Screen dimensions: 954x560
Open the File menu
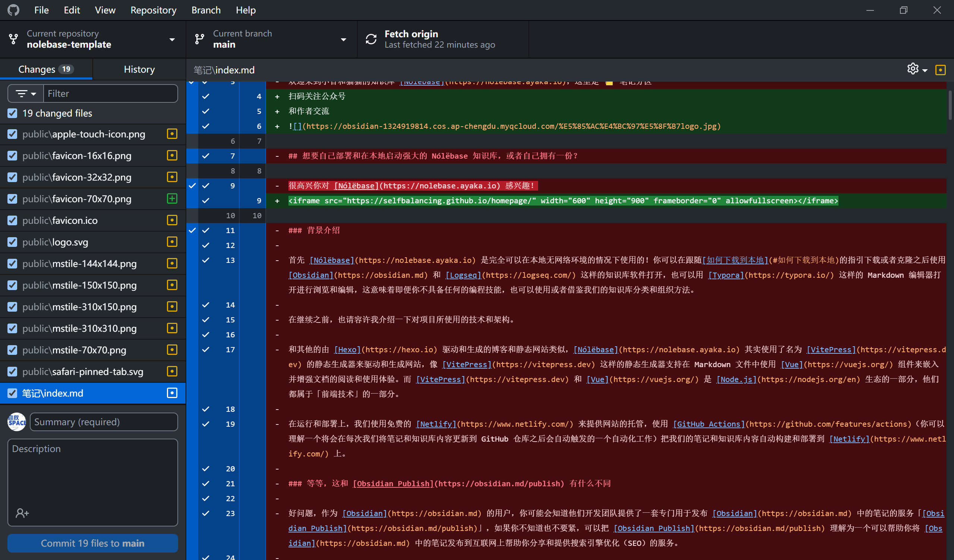coord(41,10)
